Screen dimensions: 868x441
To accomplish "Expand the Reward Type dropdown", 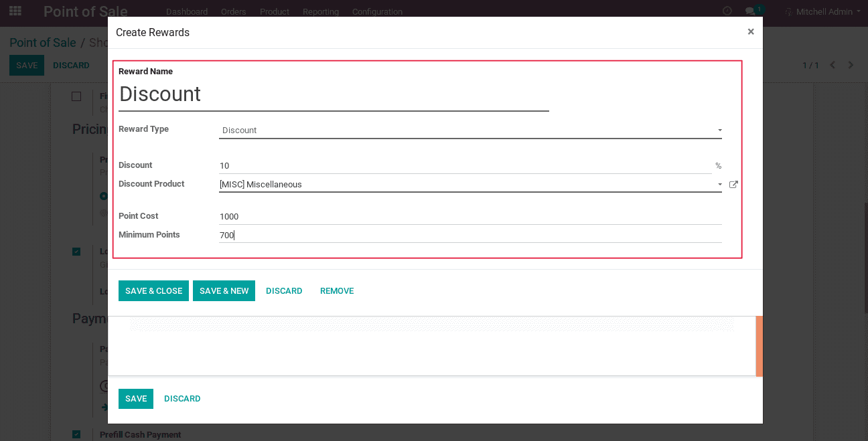I will click(470, 130).
